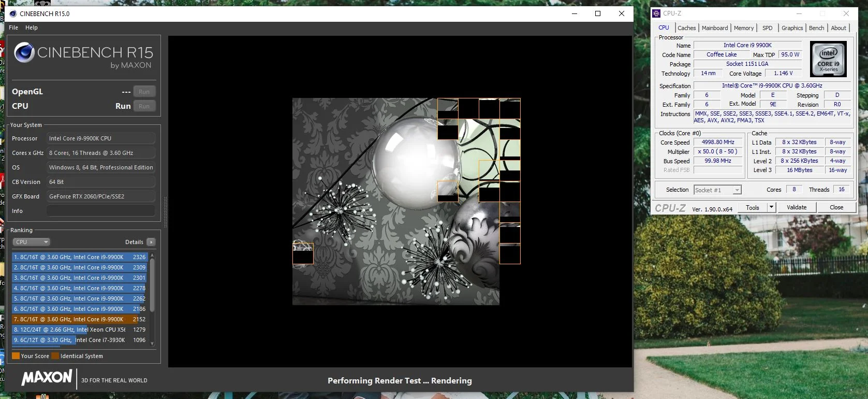
Task: Click the Intel Core i9 X-series badge
Action: [828, 59]
